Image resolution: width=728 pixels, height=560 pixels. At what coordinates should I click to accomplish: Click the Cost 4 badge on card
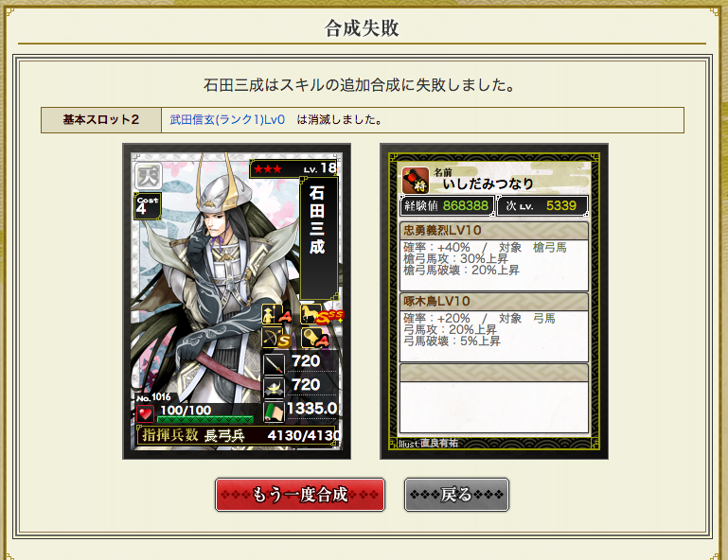147,206
